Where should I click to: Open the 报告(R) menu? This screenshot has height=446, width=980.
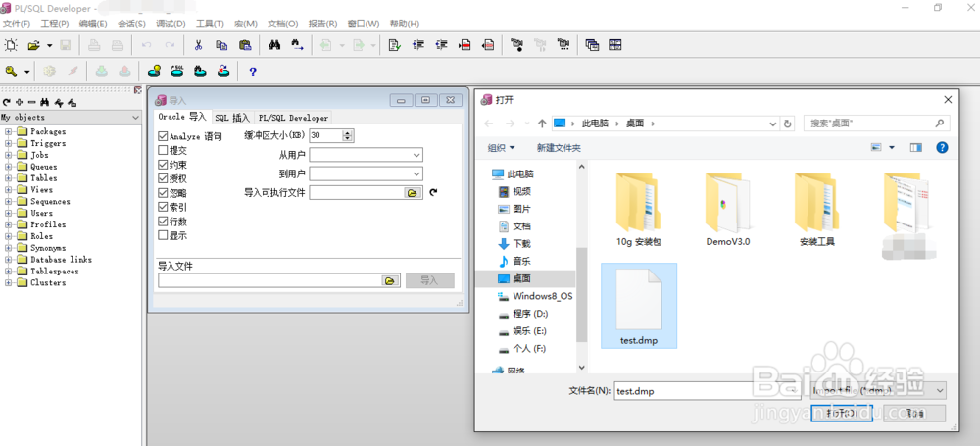tap(323, 24)
